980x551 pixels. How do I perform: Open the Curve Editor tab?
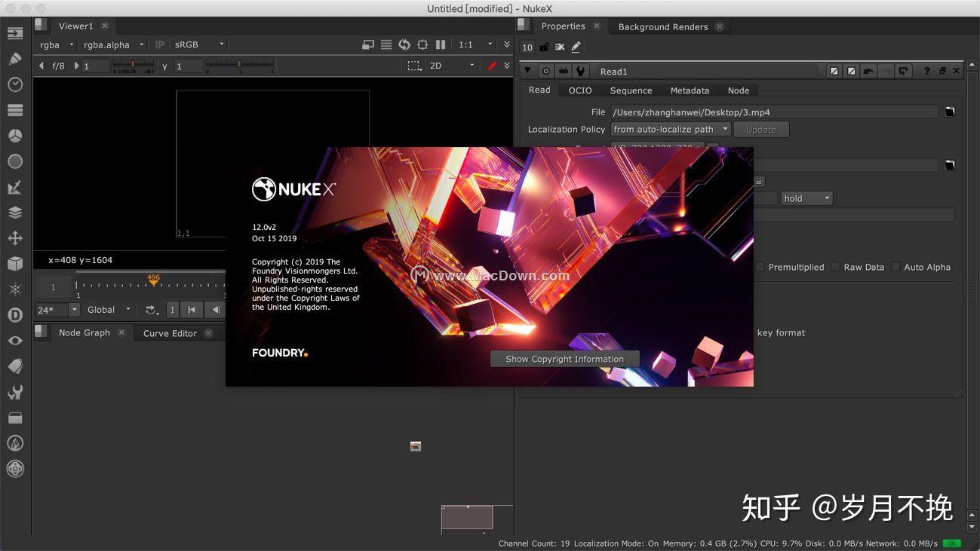(x=170, y=333)
